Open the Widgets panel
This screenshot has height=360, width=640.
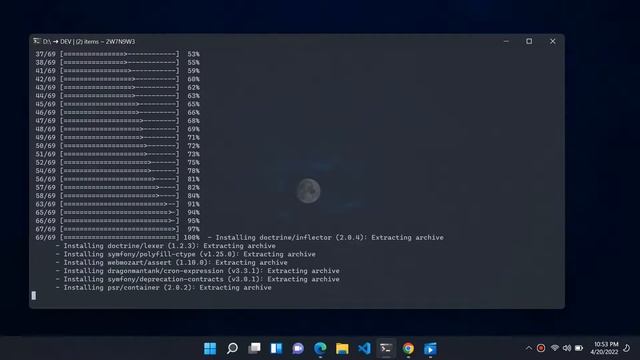276,348
